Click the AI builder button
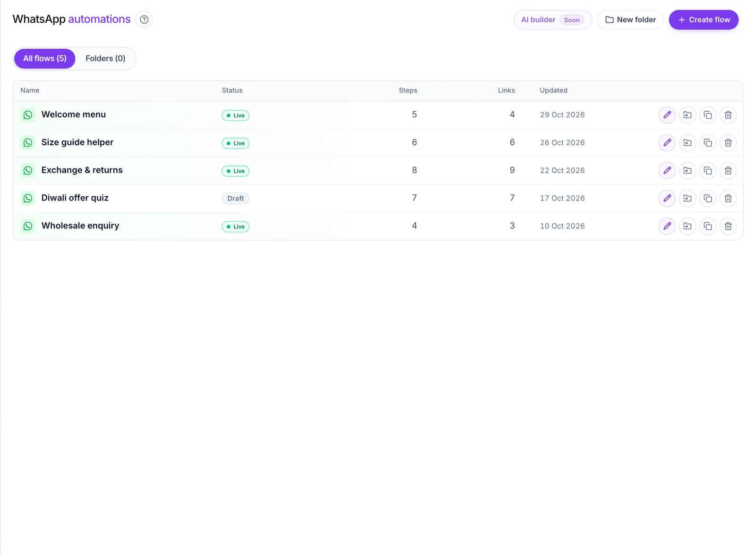This screenshot has height=556, width=756. (552, 20)
